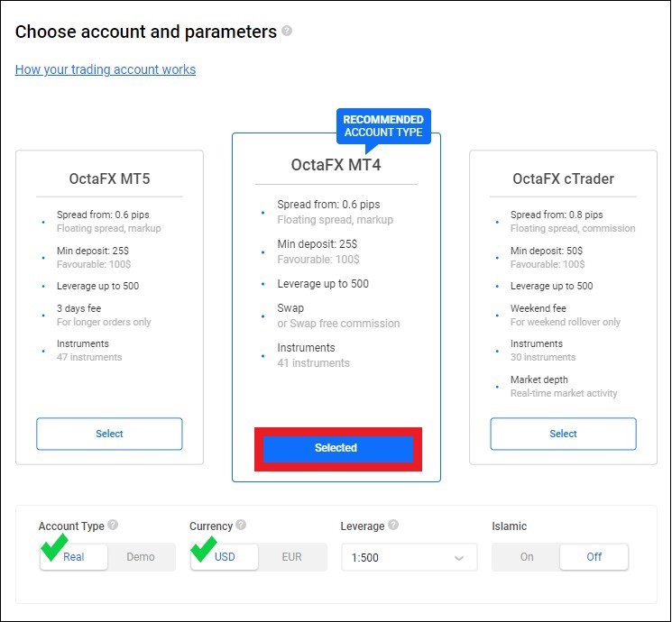Click the OctaFX MT4 card title

(x=336, y=165)
